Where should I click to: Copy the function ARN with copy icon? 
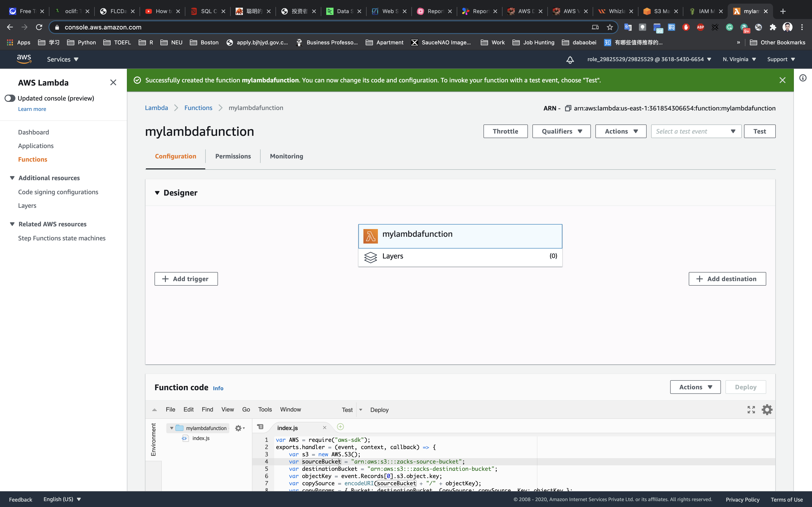point(568,108)
